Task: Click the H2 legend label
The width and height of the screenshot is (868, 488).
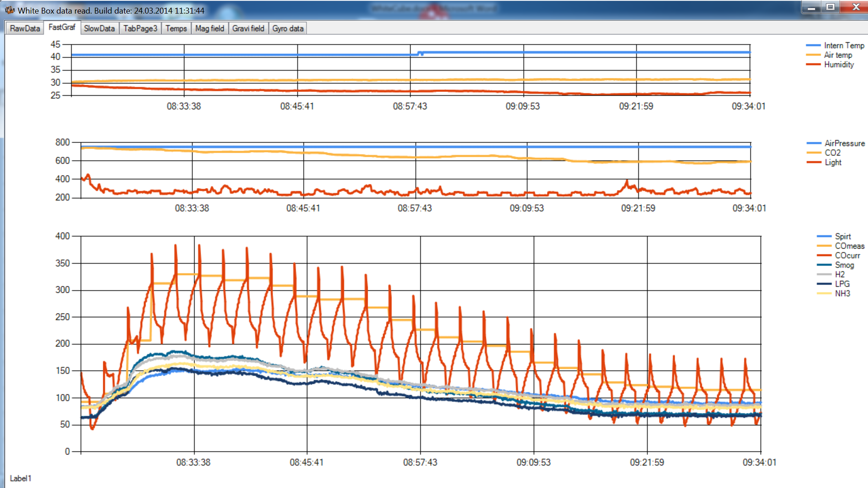Action: point(840,274)
